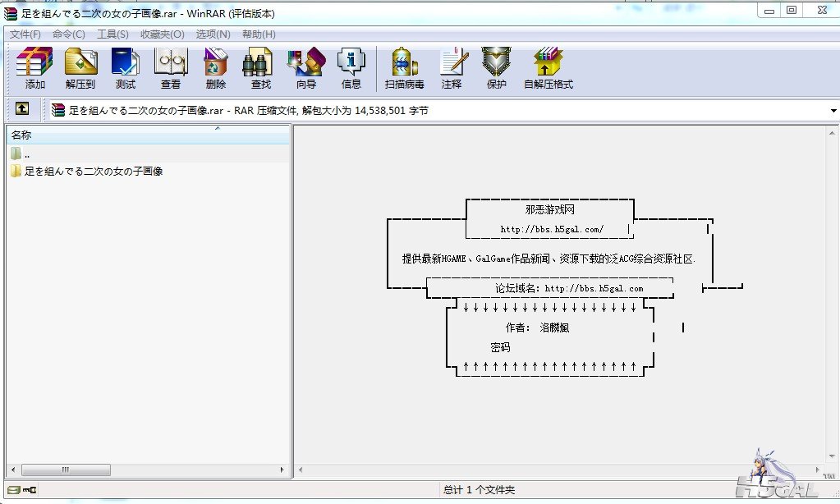Open the 帮助(H) menu
Viewport: 840px width, 504px height.
[259, 34]
